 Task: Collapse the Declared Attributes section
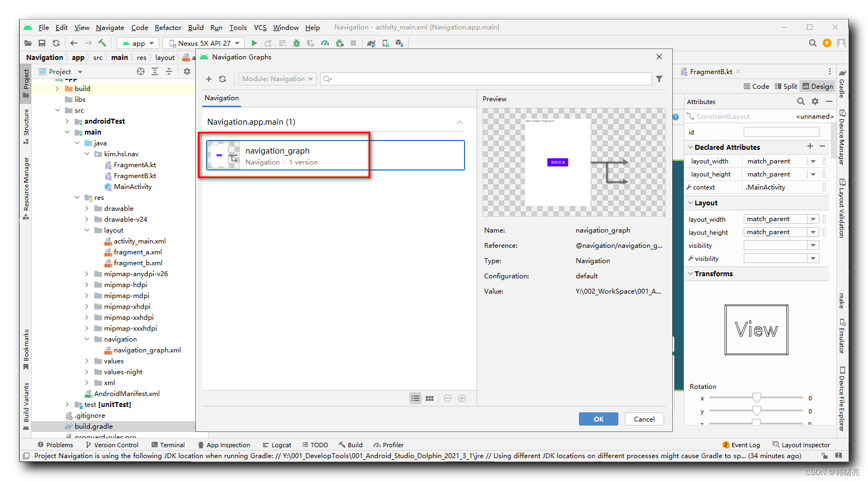[691, 147]
